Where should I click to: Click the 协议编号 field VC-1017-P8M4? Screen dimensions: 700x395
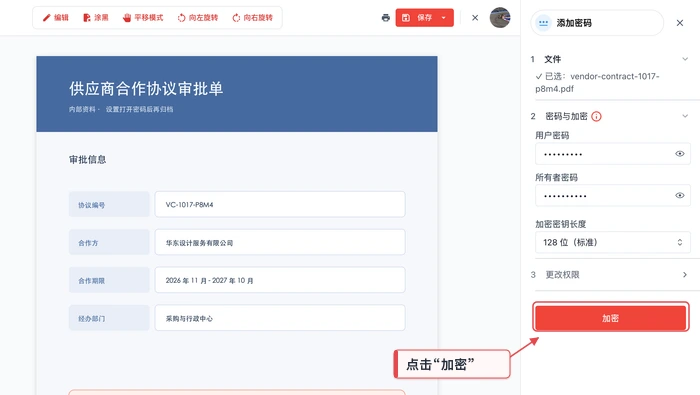[x=280, y=204]
